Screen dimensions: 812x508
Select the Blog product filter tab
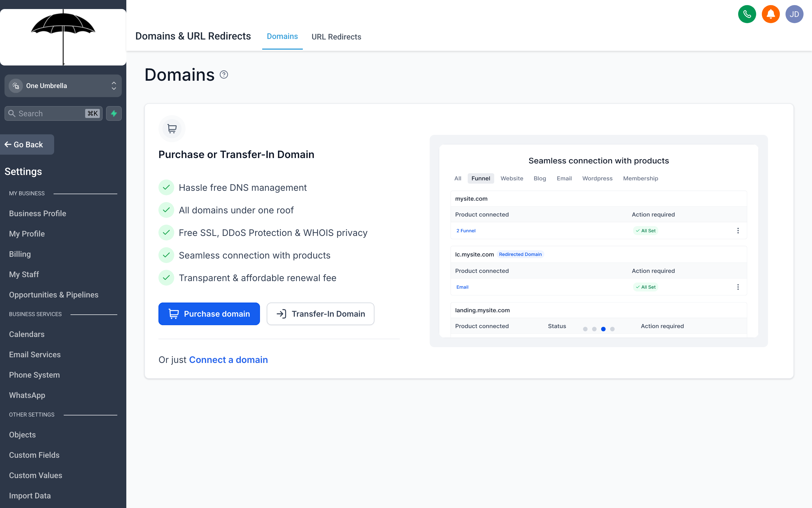(540, 178)
